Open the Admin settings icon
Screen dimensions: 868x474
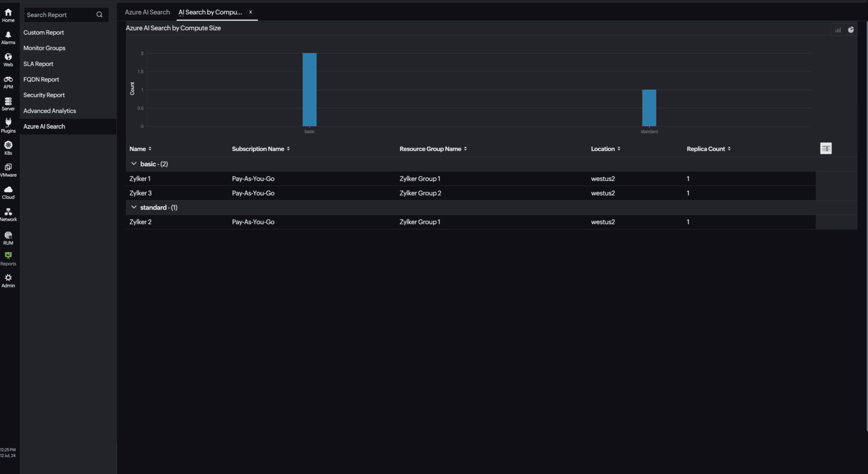(x=8, y=280)
